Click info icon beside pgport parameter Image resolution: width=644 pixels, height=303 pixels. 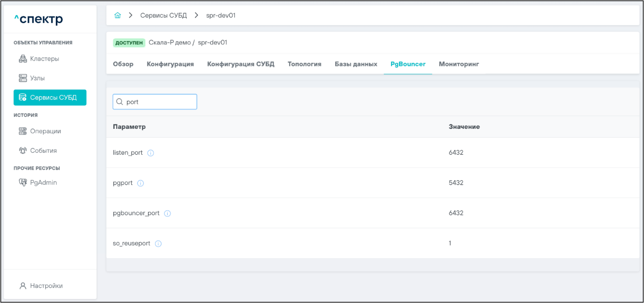click(x=141, y=183)
